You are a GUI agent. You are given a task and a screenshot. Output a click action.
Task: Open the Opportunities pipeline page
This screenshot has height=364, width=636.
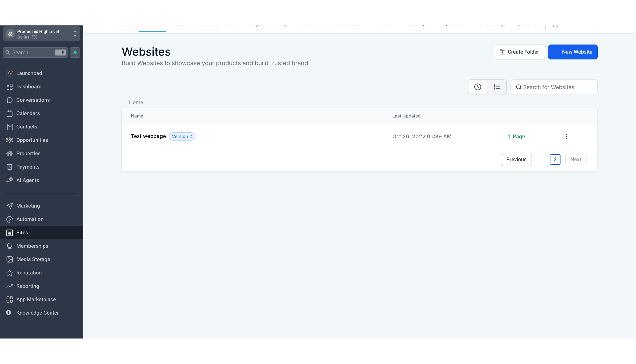[32, 140]
